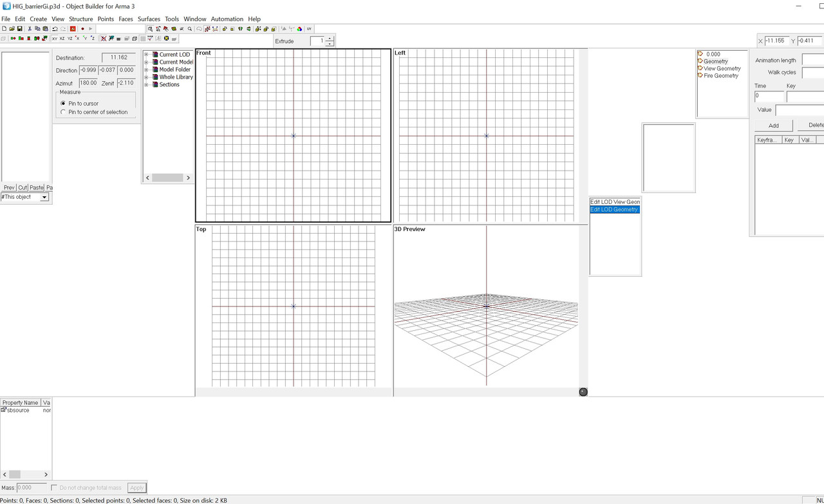Viewport: 824px width, 504px height.
Task: Increase the Extrude value with up arrow
Action: click(330, 39)
